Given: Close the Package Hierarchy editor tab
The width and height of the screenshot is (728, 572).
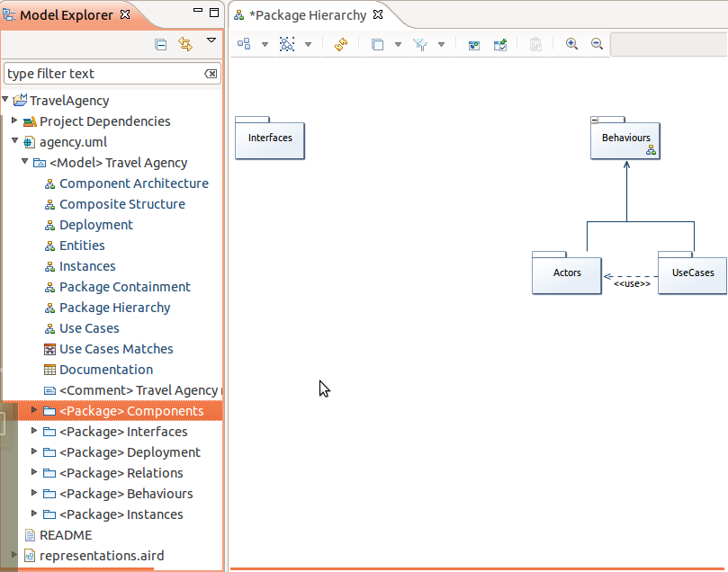Looking at the screenshot, I should [x=378, y=15].
